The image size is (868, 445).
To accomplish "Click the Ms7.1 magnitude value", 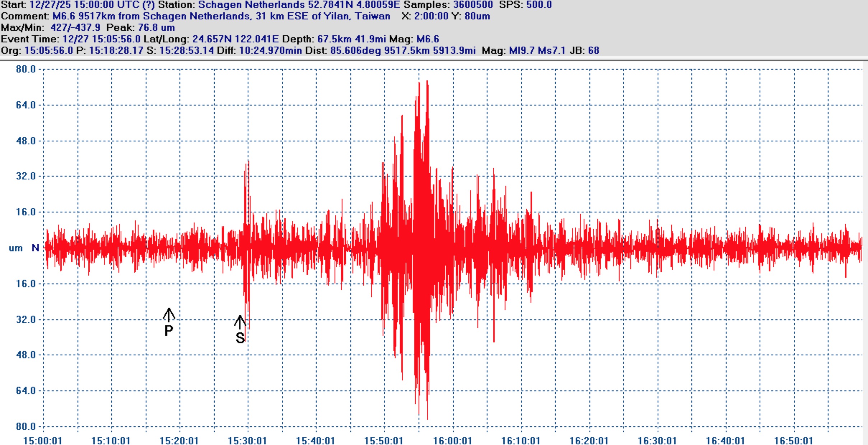I will pyautogui.click(x=551, y=51).
